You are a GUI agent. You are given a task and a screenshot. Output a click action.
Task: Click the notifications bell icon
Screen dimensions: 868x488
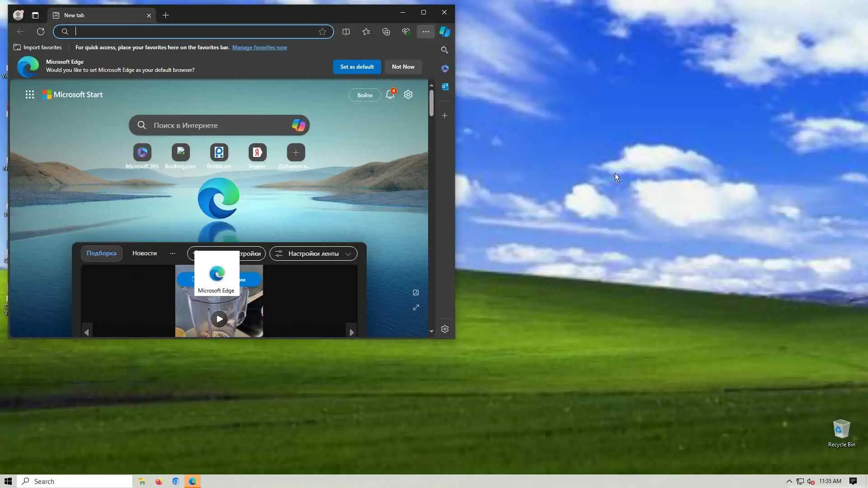click(x=390, y=94)
